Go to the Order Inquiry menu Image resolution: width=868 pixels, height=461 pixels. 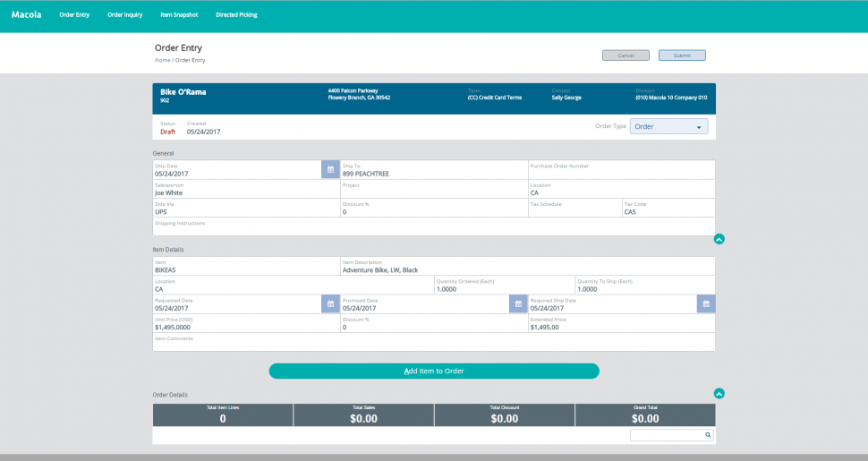tap(125, 15)
